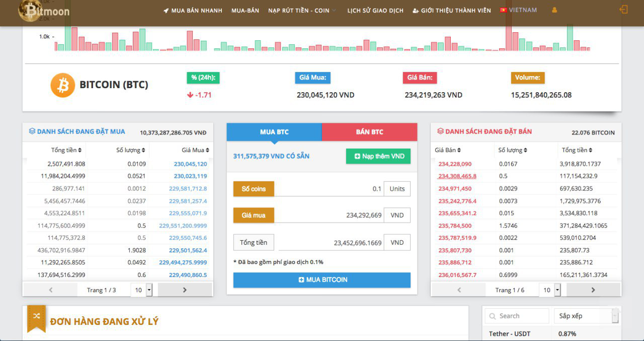Open Lịch sử giao dịch menu item
Viewport: 644px width, 341px height.
(x=375, y=11)
